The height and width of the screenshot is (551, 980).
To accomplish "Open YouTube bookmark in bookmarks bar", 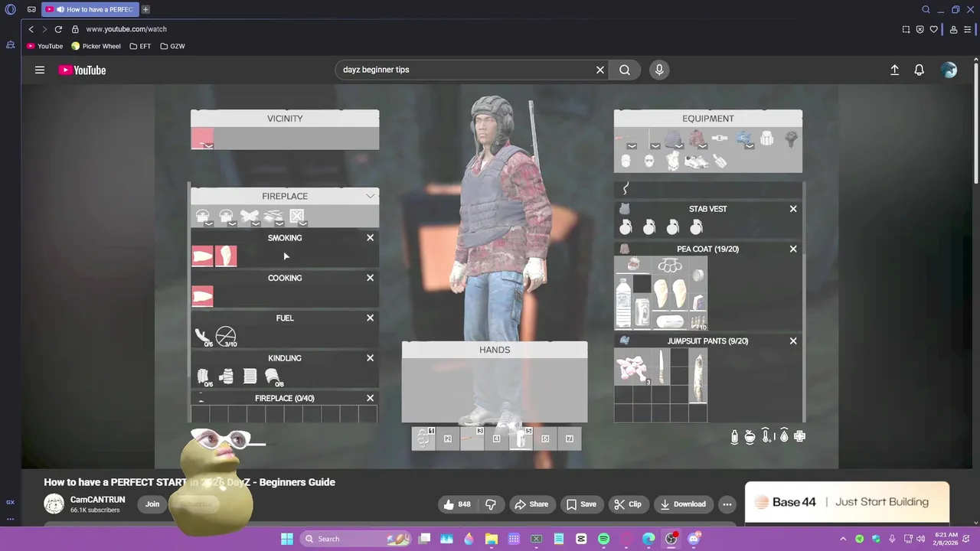I will 45,46.
